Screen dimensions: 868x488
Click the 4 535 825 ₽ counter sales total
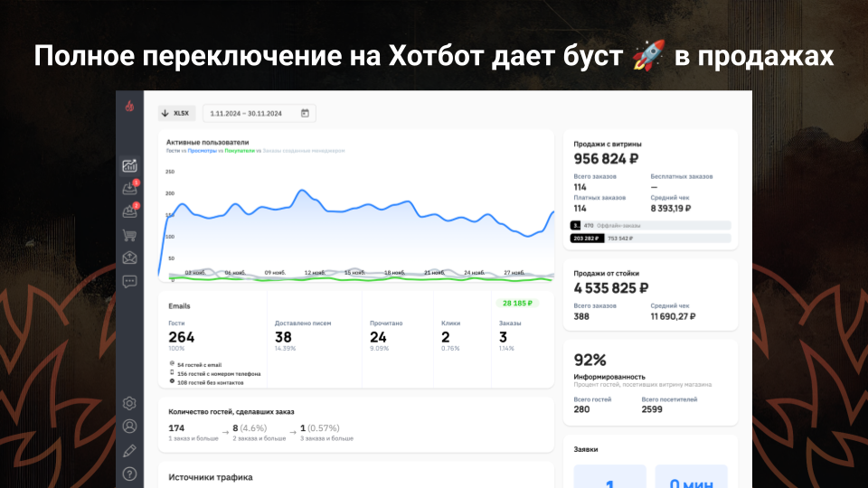tap(611, 289)
